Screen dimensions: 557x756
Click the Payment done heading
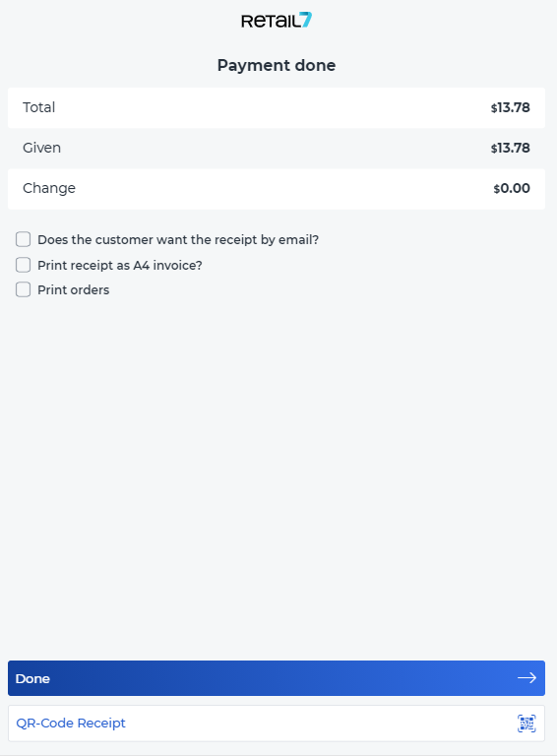pyautogui.click(x=277, y=65)
